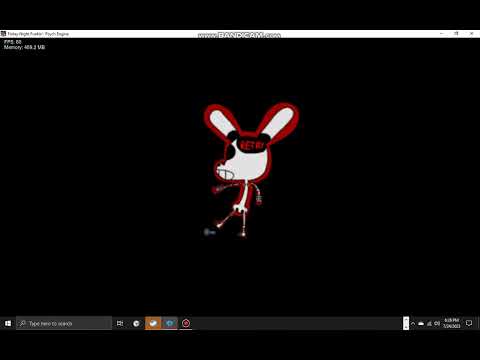
Task: Open the network status tray icon
Action: pyautogui.click(x=429, y=324)
